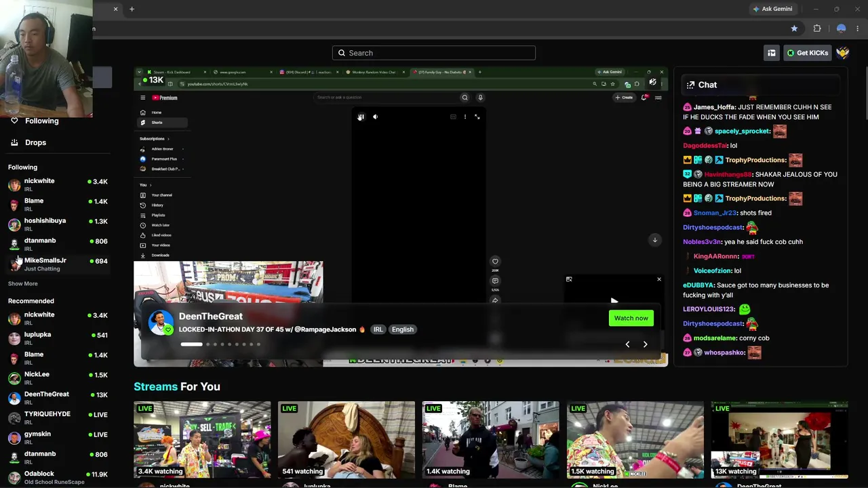Open MikeSmallsJr's channel in the sidebar
The height and width of the screenshot is (488, 868).
[x=58, y=264]
